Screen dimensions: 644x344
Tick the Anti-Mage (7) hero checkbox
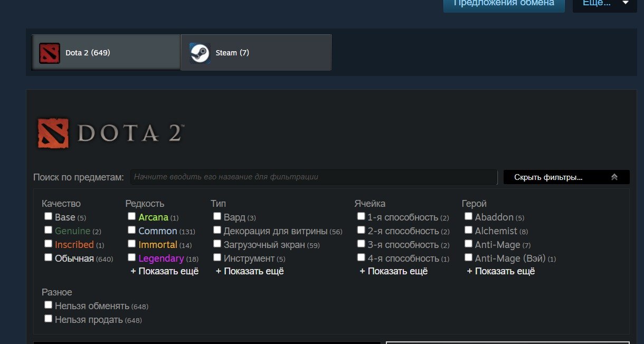(x=469, y=244)
